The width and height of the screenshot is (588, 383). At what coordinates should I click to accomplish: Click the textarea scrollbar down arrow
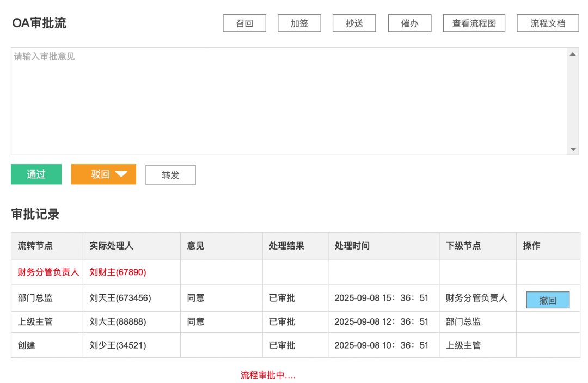click(573, 149)
